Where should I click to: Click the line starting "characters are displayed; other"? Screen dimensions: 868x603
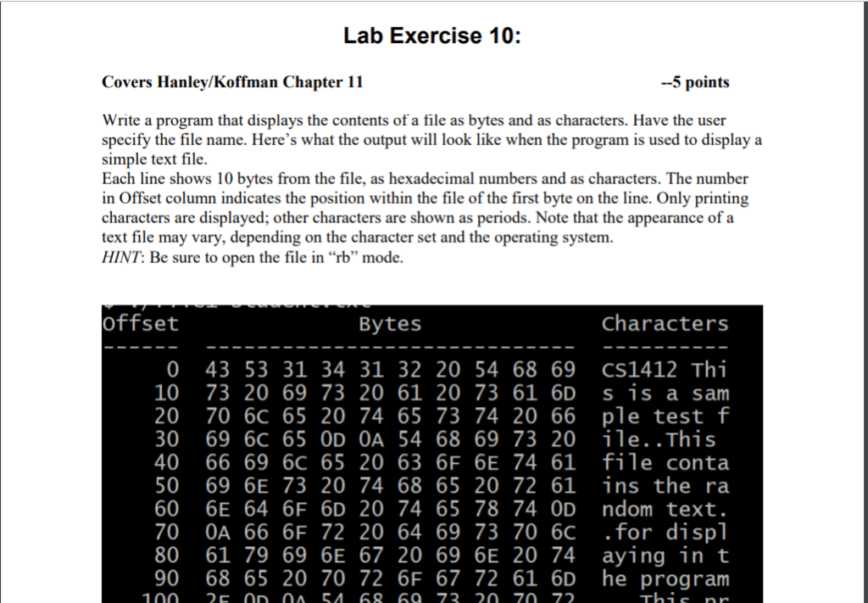[417, 218]
